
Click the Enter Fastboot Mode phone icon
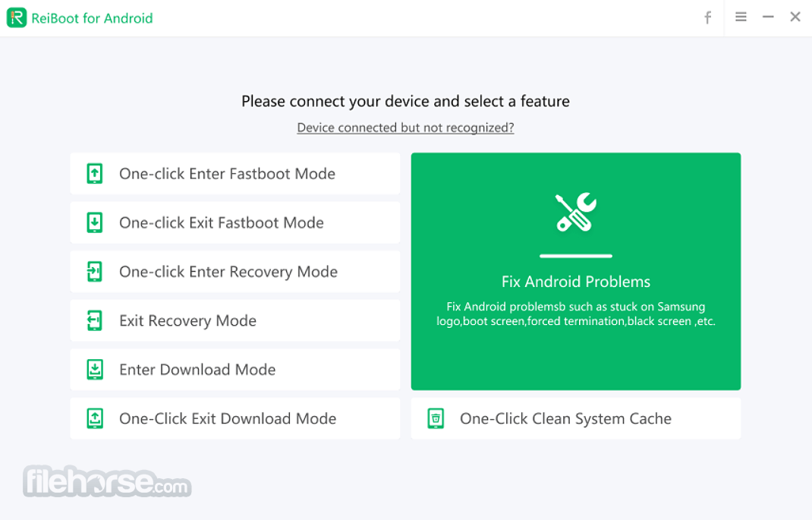click(x=95, y=174)
